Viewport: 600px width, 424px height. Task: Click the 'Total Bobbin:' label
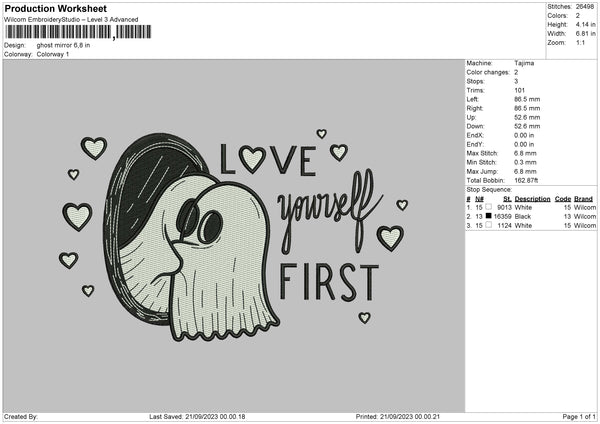(486, 181)
